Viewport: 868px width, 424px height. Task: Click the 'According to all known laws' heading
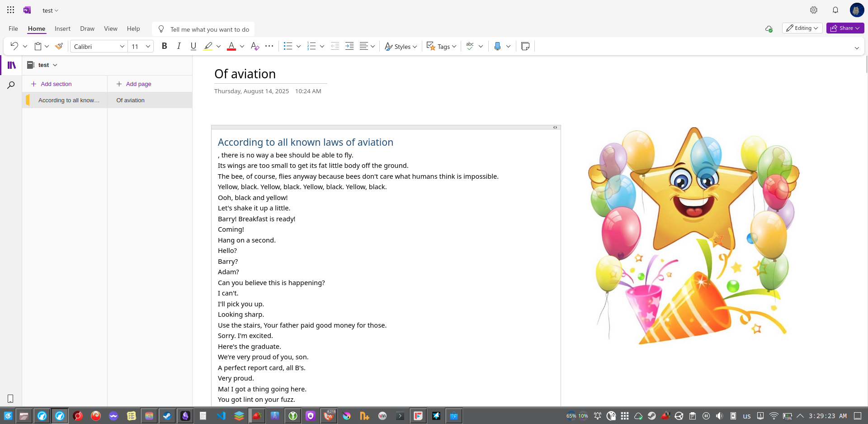coord(306,142)
